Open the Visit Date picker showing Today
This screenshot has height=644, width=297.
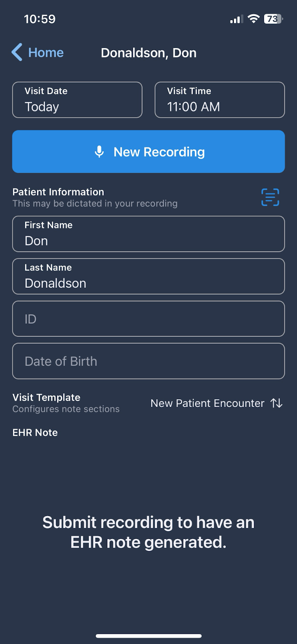(x=77, y=100)
